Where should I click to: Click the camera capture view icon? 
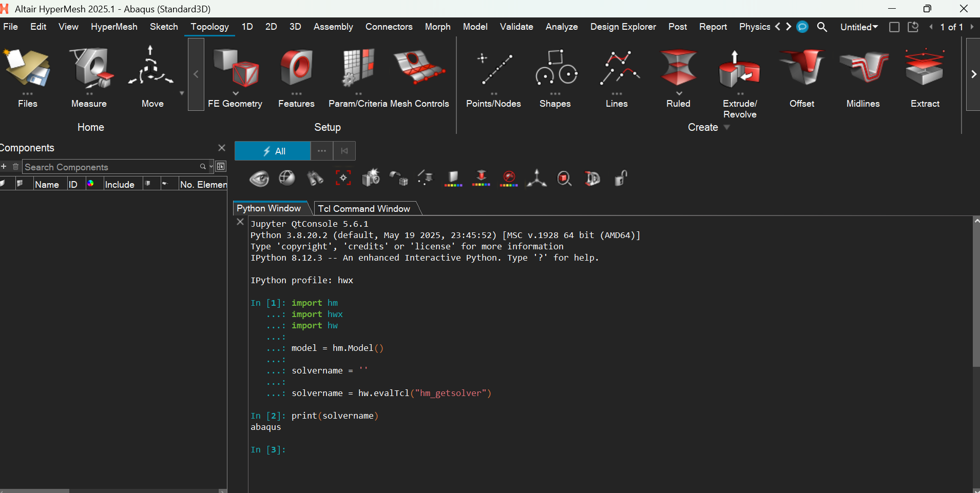pos(371,178)
